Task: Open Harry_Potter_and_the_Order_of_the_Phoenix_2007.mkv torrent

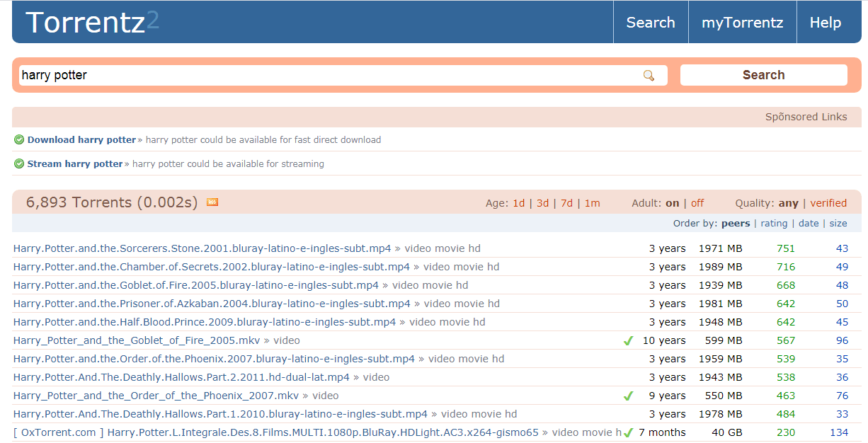Action: (x=156, y=396)
